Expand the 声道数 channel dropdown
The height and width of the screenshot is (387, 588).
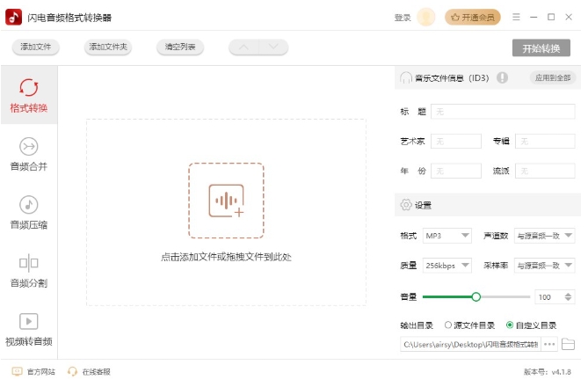point(545,236)
